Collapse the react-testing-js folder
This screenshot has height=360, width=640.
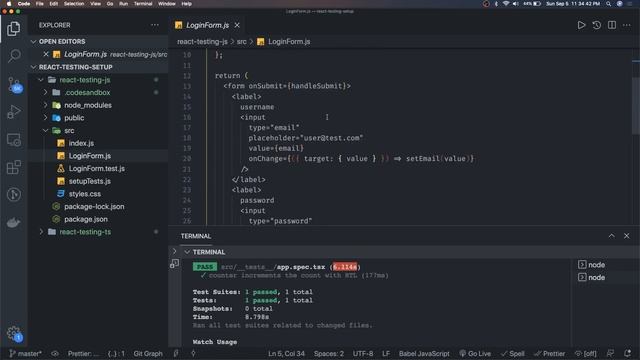click(41, 80)
